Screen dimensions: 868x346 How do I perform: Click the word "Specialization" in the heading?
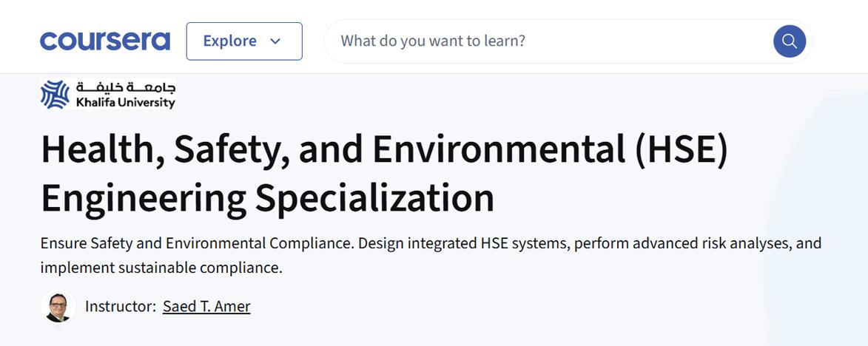point(374,197)
